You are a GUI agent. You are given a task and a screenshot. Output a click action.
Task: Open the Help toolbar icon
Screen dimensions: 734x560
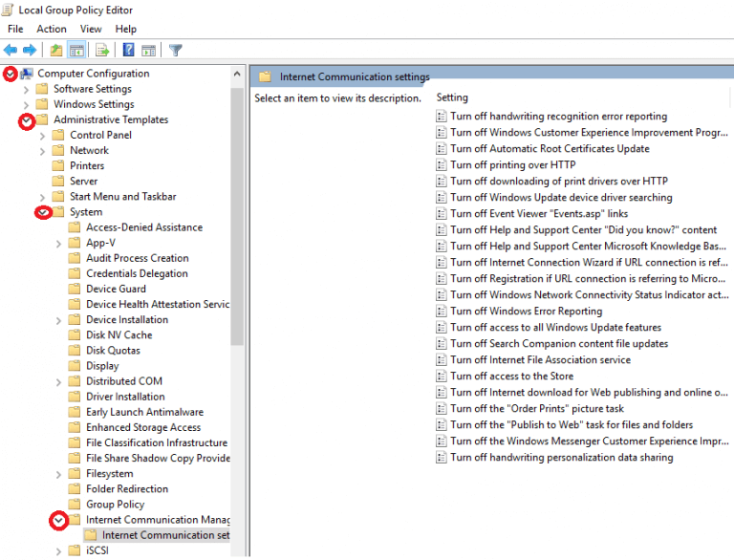pos(128,50)
